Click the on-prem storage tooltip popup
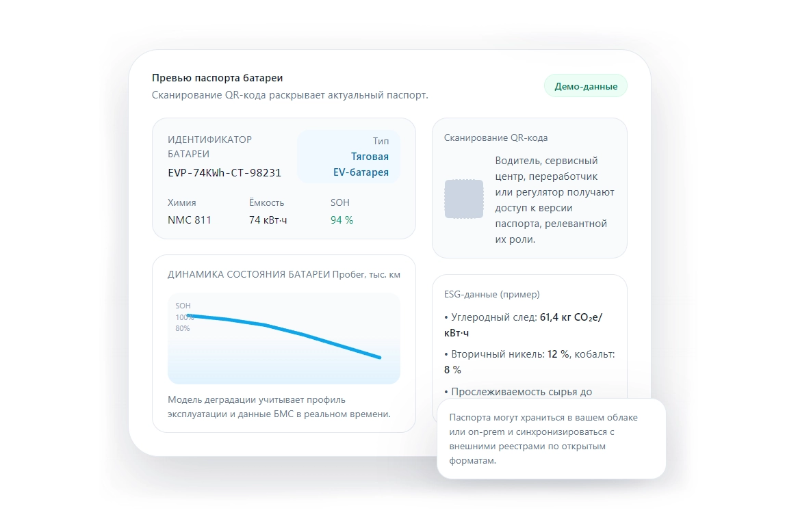Viewport: 798px width, 532px height. tap(551, 438)
